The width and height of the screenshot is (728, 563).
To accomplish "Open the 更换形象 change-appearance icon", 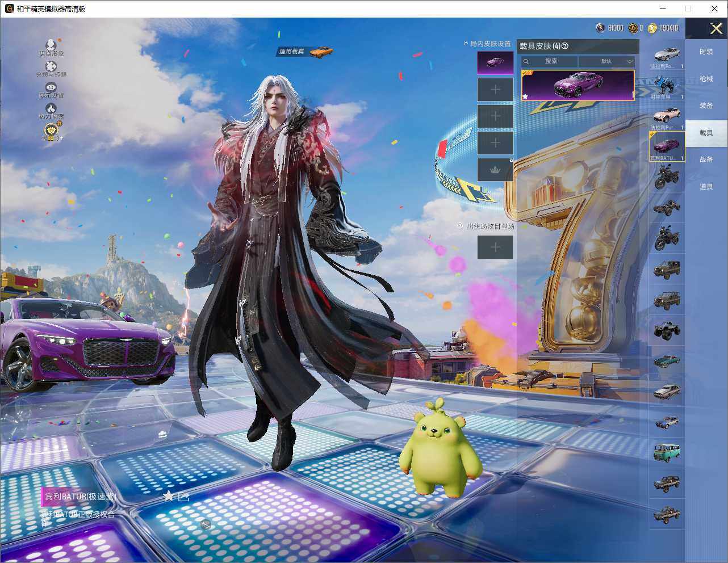I will pos(51,45).
